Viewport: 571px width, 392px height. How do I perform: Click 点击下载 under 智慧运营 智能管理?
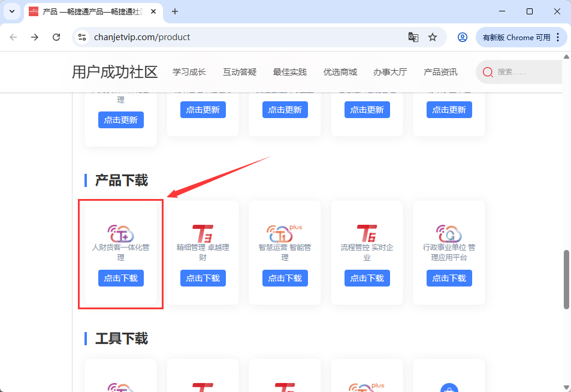point(285,278)
